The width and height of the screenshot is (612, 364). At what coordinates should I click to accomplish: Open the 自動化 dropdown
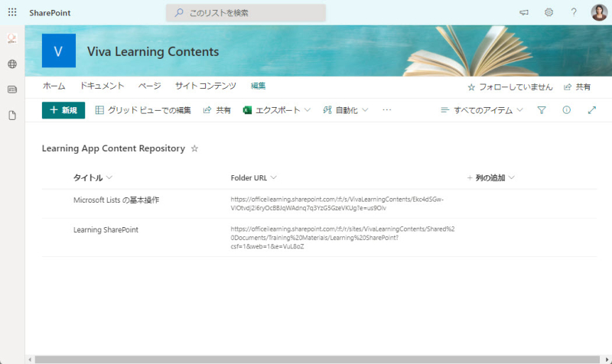[x=346, y=110]
